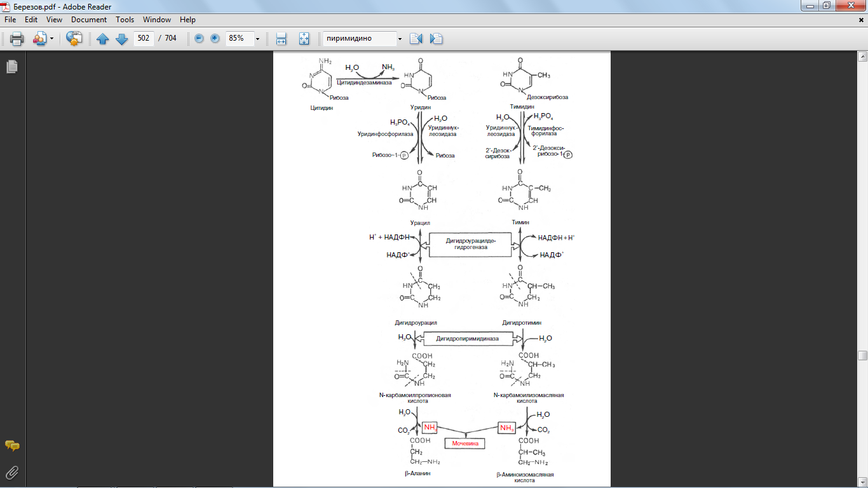Viewport: 868px width, 488px height.
Task: Zoom out with the minus button
Action: pyautogui.click(x=199, y=39)
